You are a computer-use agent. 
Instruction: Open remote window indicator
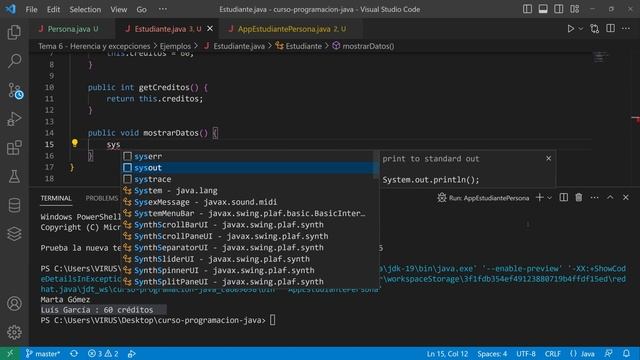pyautogui.click(x=10, y=353)
